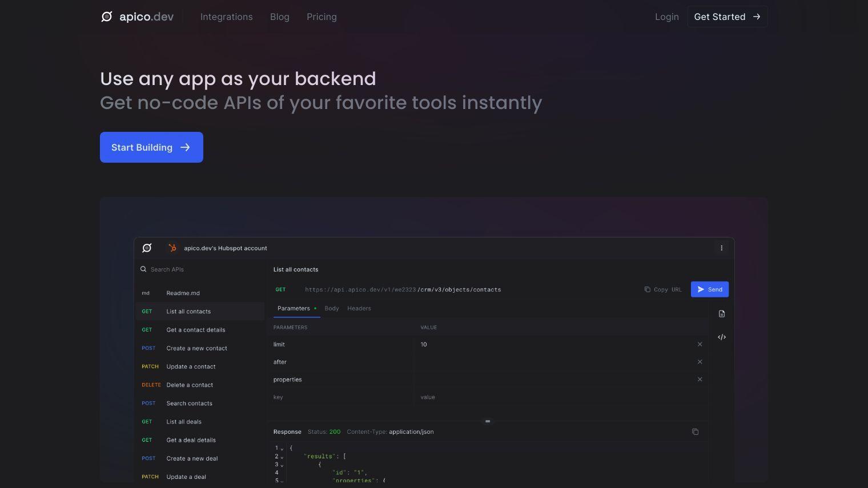Switch to the Body tab
Viewport: 868px width, 488px height.
332,308
